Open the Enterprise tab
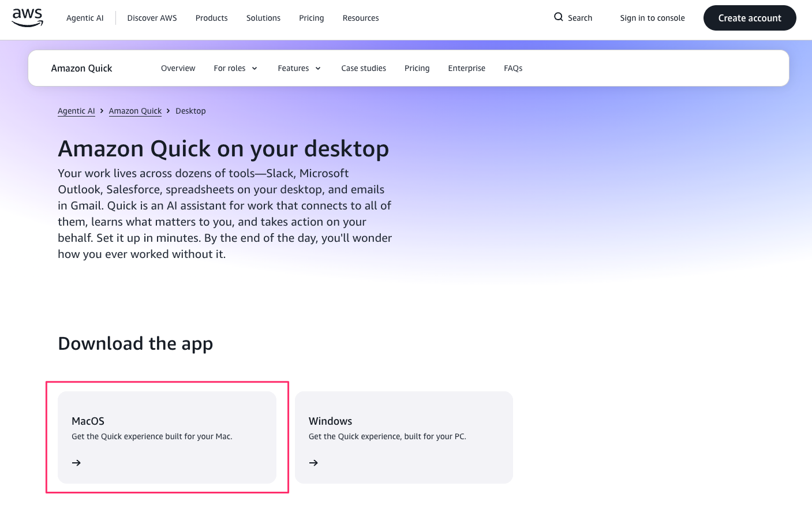Image resolution: width=812 pixels, height=505 pixels. tap(467, 68)
